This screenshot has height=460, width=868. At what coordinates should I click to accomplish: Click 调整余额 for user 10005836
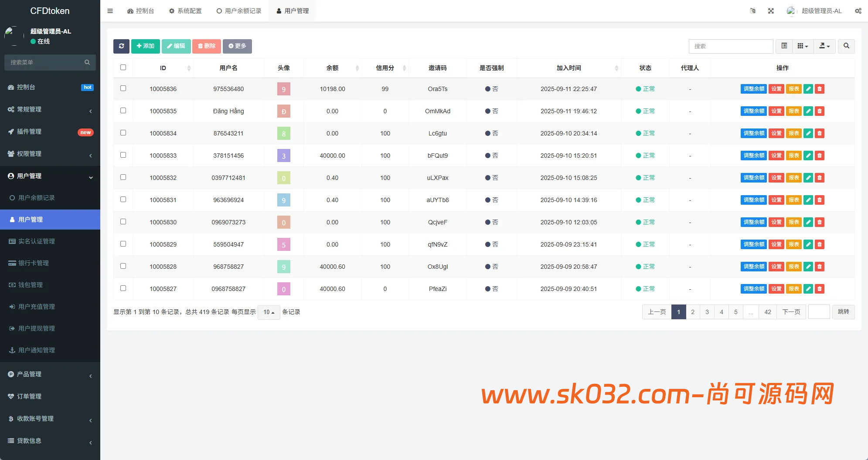754,89
